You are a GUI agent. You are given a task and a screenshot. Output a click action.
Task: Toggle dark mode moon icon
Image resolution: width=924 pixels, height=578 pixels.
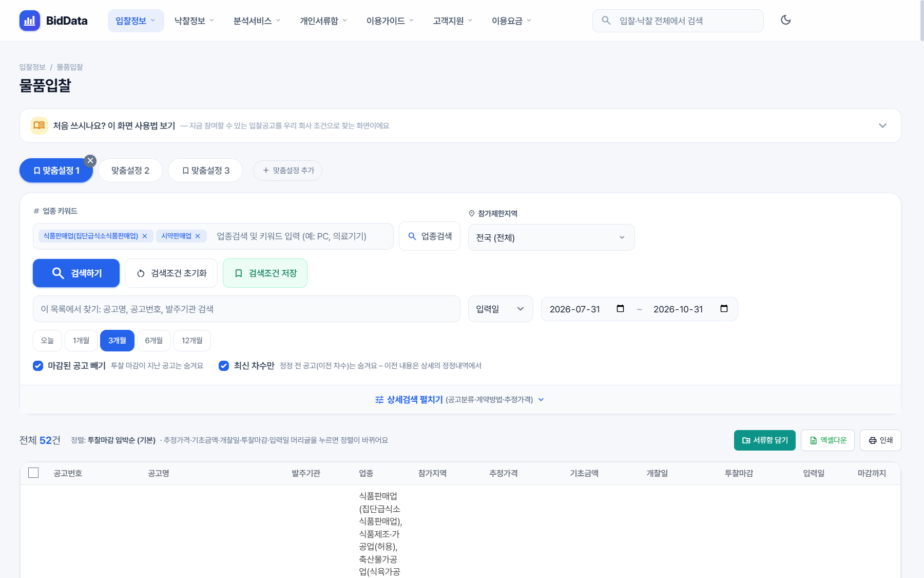coord(785,20)
